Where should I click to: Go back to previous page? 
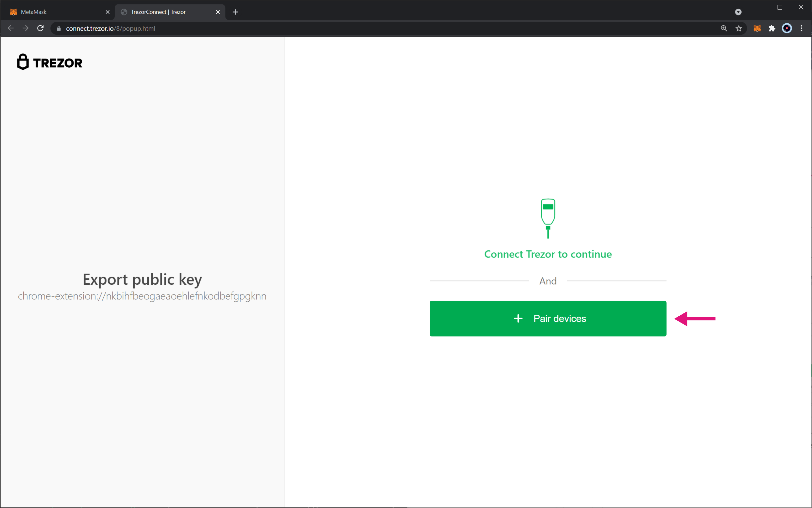[x=11, y=28]
